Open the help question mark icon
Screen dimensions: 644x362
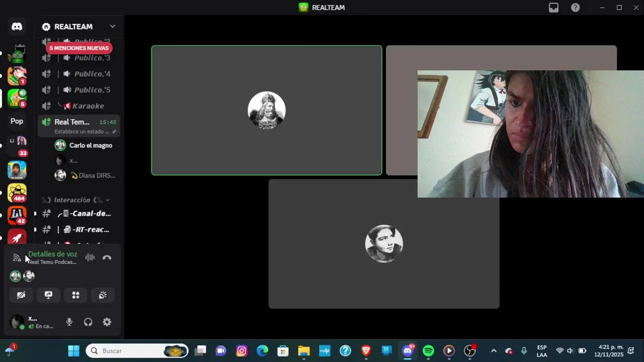click(575, 8)
